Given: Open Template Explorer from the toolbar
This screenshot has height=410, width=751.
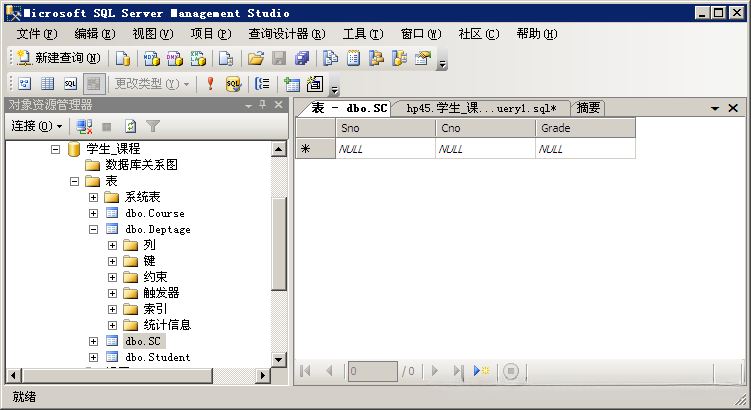Looking at the screenshot, I should point(399,58).
